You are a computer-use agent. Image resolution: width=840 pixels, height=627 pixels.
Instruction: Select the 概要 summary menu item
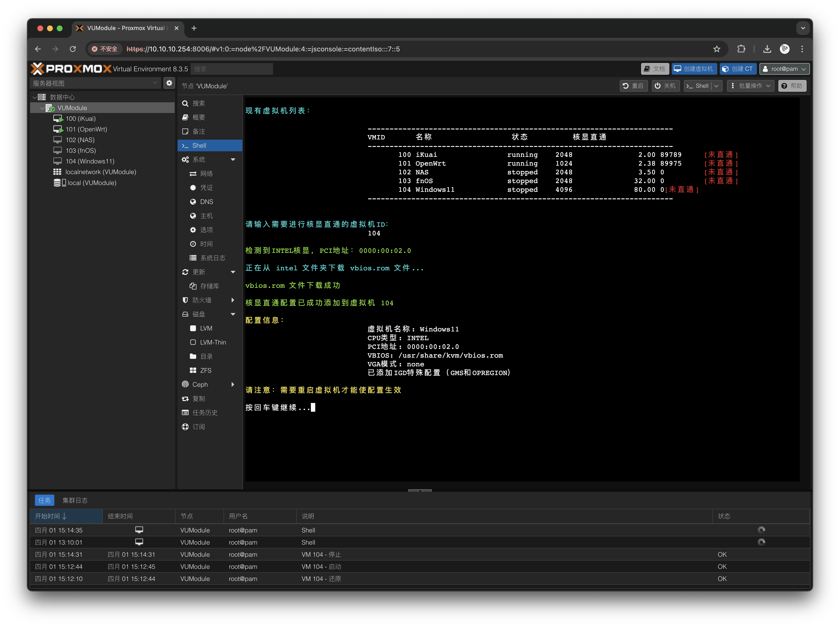[x=199, y=117]
